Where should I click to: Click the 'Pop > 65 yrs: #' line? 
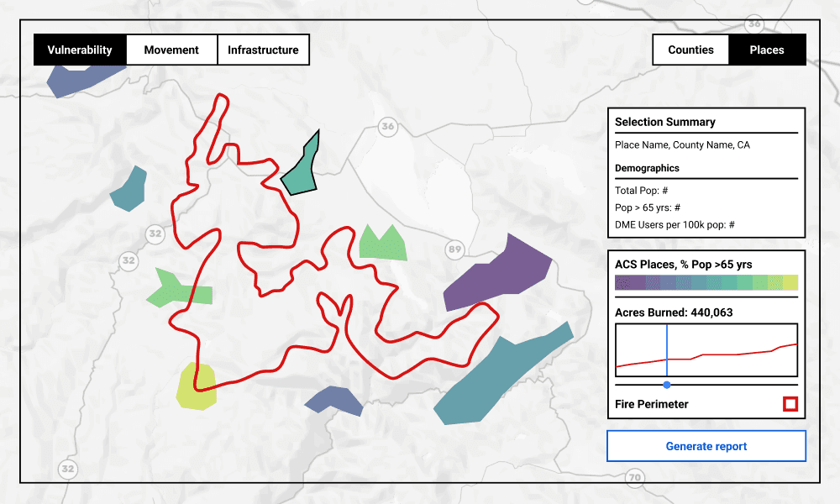click(647, 207)
